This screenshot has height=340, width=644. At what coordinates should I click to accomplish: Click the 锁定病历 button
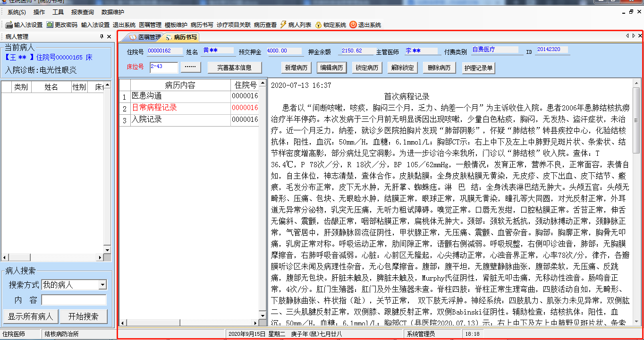pyautogui.click(x=367, y=68)
